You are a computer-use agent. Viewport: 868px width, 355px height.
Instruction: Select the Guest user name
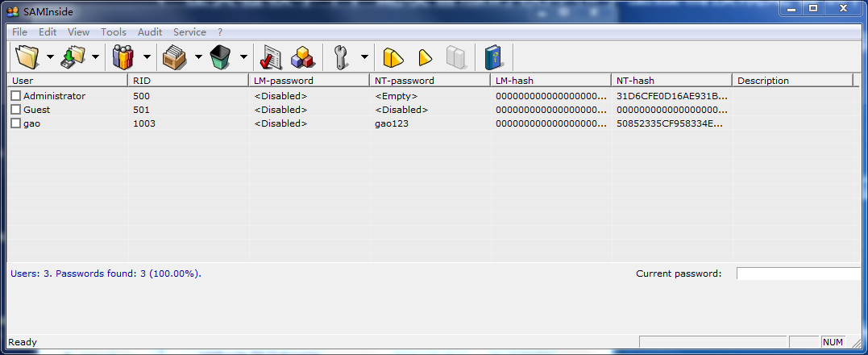36,110
